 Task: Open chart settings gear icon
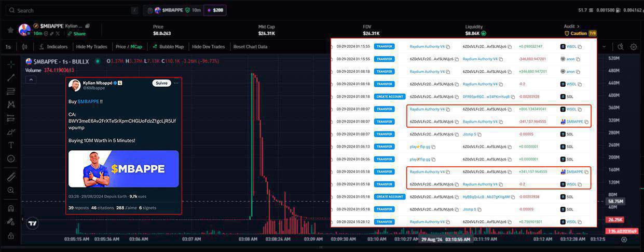click(x=634, y=47)
